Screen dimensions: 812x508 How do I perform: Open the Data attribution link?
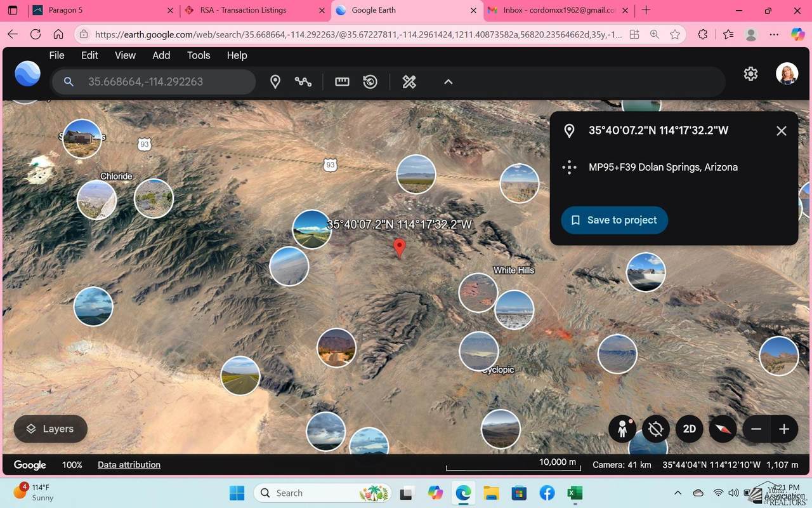(x=129, y=465)
